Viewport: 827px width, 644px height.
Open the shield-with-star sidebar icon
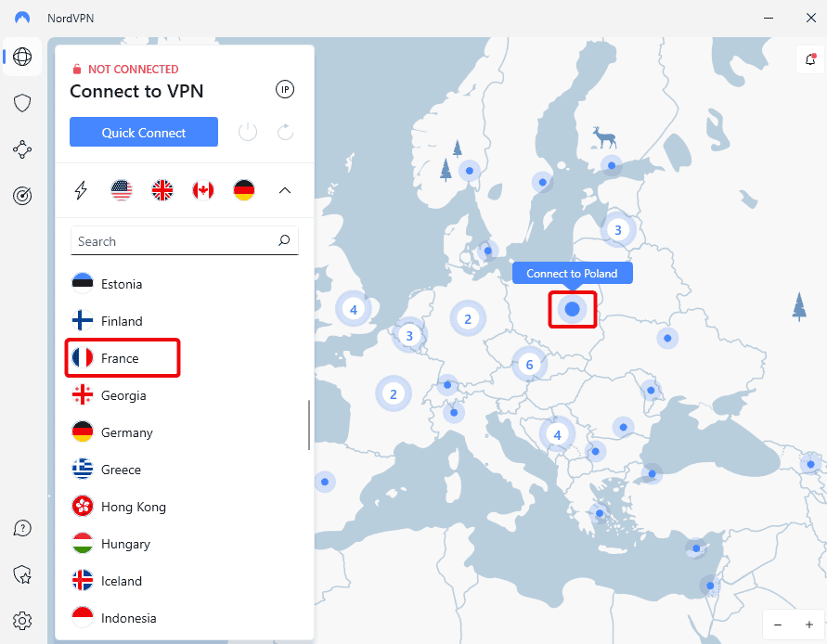[x=22, y=574]
